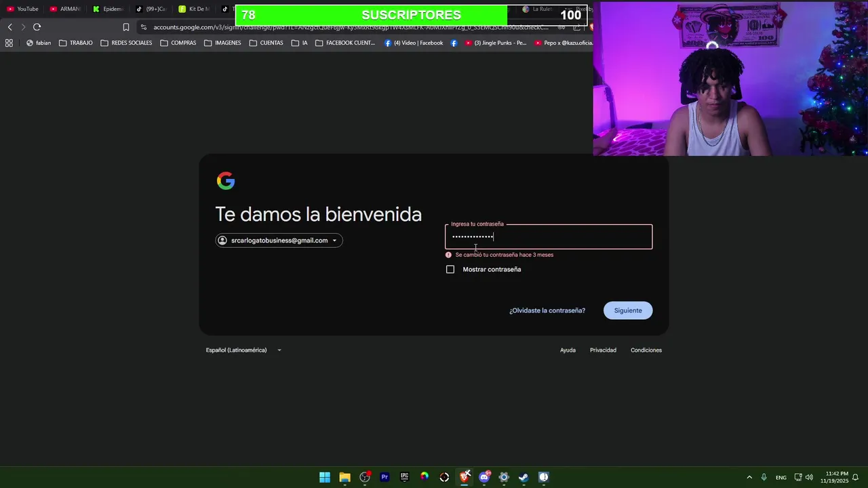Open the fabian bookmark

click(39, 43)
